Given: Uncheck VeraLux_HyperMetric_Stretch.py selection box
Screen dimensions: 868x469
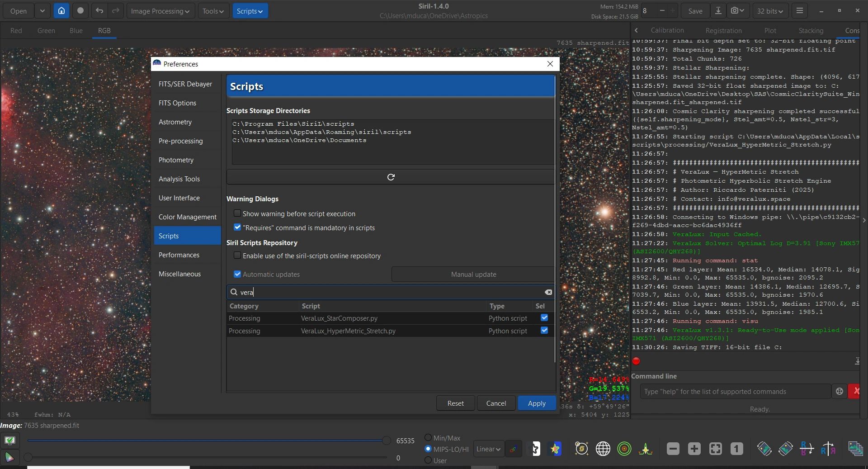Looking at the screenshot, I should click(544, 331).
